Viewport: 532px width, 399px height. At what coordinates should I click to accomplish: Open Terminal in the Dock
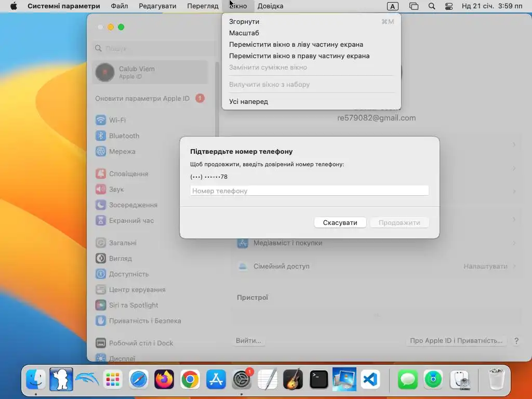click(x=319, y=379)
